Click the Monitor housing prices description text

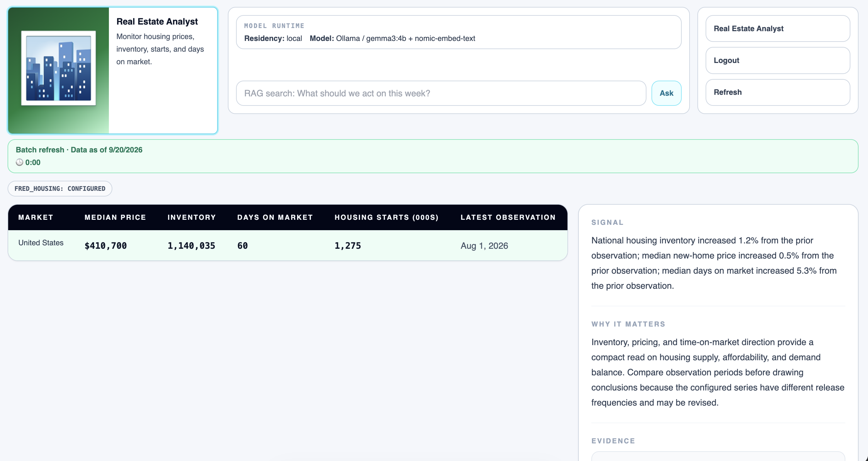click(x=160, y=49)
